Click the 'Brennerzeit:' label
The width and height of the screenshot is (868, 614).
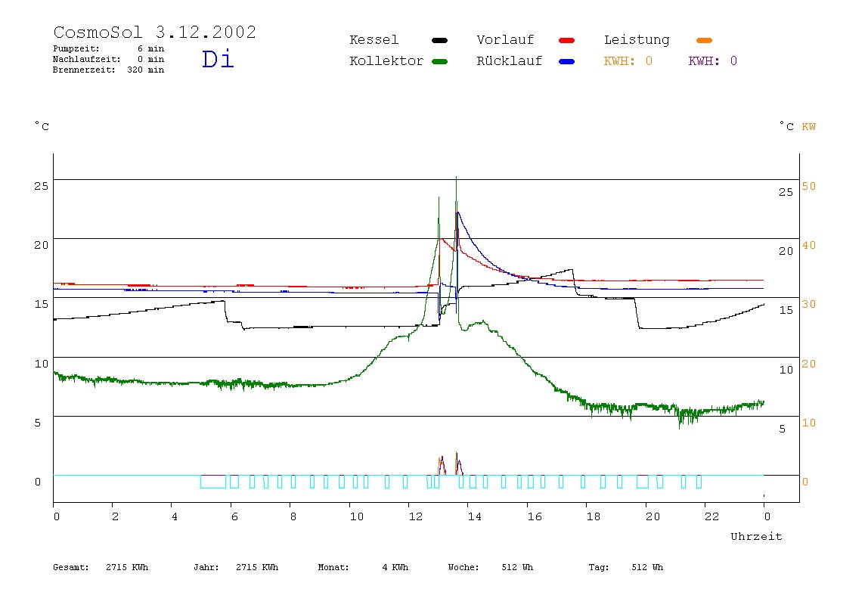[x=84, y=70]
